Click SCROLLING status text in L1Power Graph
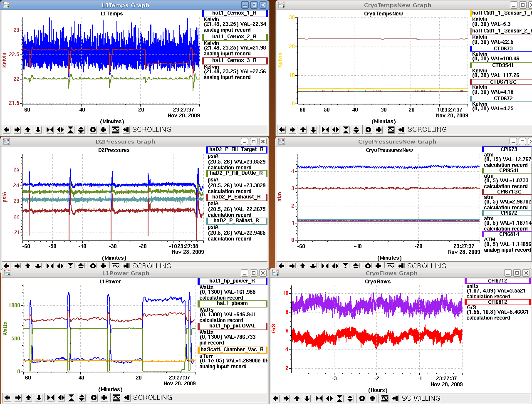Viewport: 532px width, 404px height. click(x=152, y=398)
